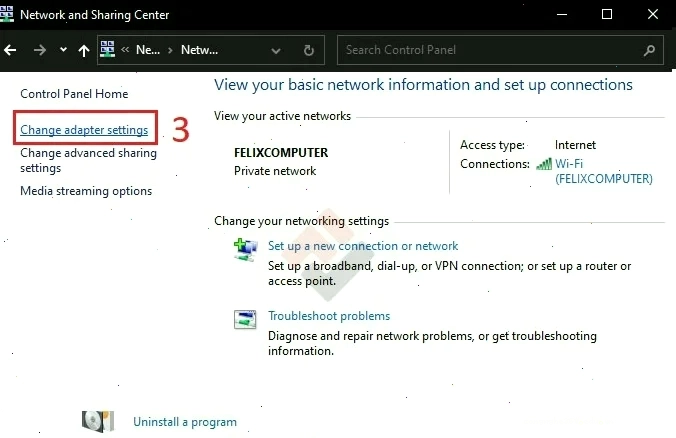Go up one level with the up arrow
Screen dimensions: 676x438
[84, 50]
